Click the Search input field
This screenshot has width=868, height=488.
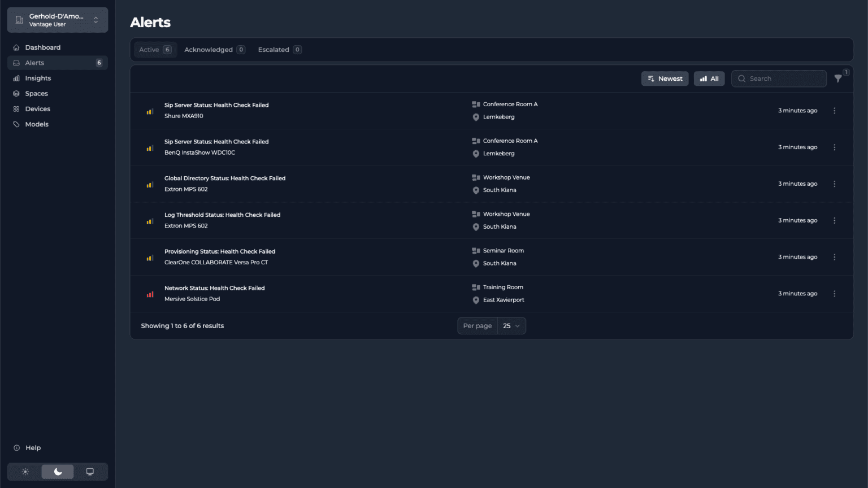pyautogui.click(x=779, y=79)
